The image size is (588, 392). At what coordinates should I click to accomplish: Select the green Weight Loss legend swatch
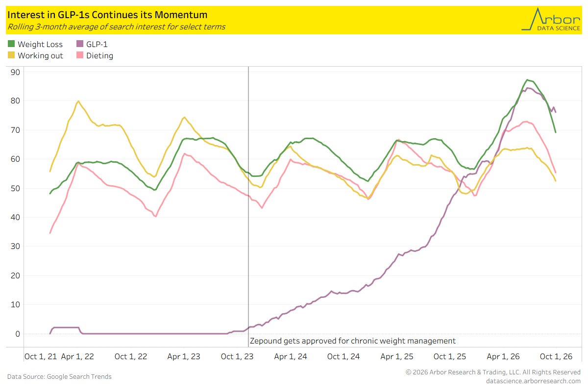pyautogui.click(x=11, y=44)
